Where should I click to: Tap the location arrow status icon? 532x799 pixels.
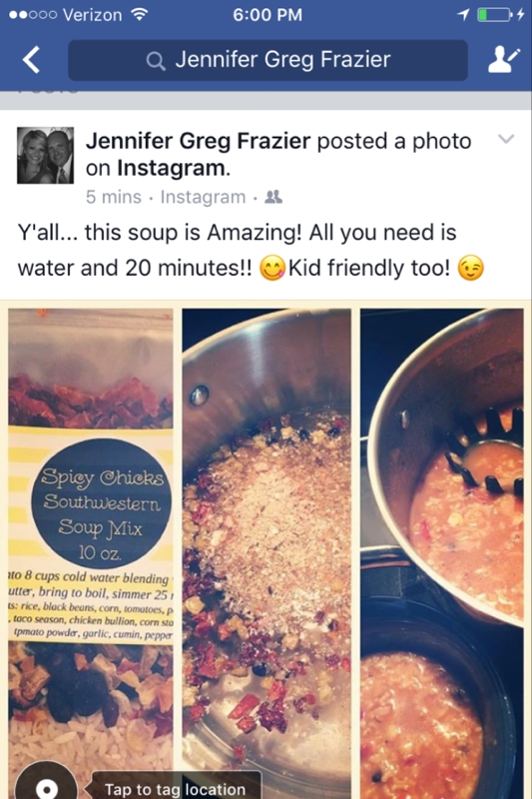[463, 15]
